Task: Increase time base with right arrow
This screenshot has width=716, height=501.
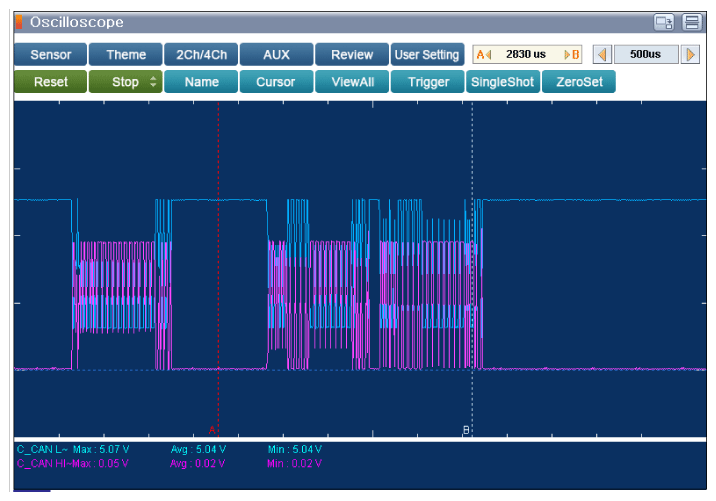Action: (x=690, y=55)
